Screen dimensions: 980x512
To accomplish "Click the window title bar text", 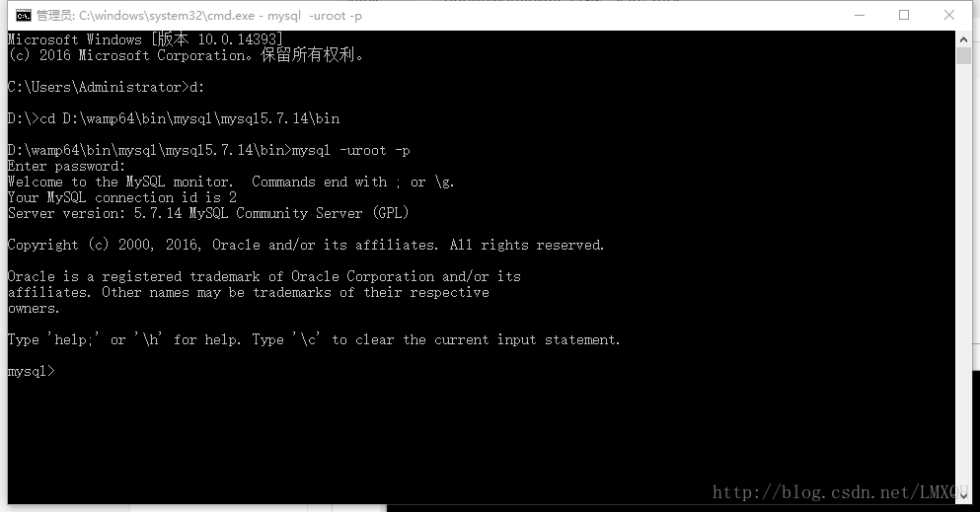I will 199,16.
